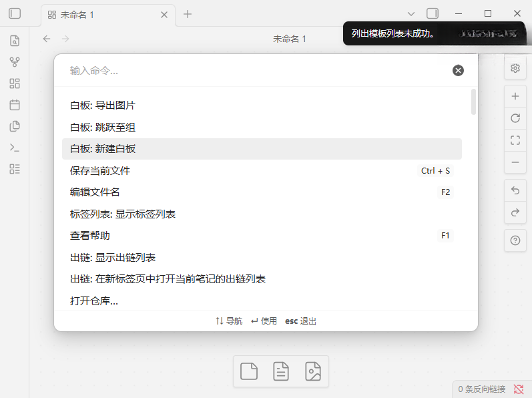Dismiss the 列出模板列表未成功 notice

(x=435, y=33)
